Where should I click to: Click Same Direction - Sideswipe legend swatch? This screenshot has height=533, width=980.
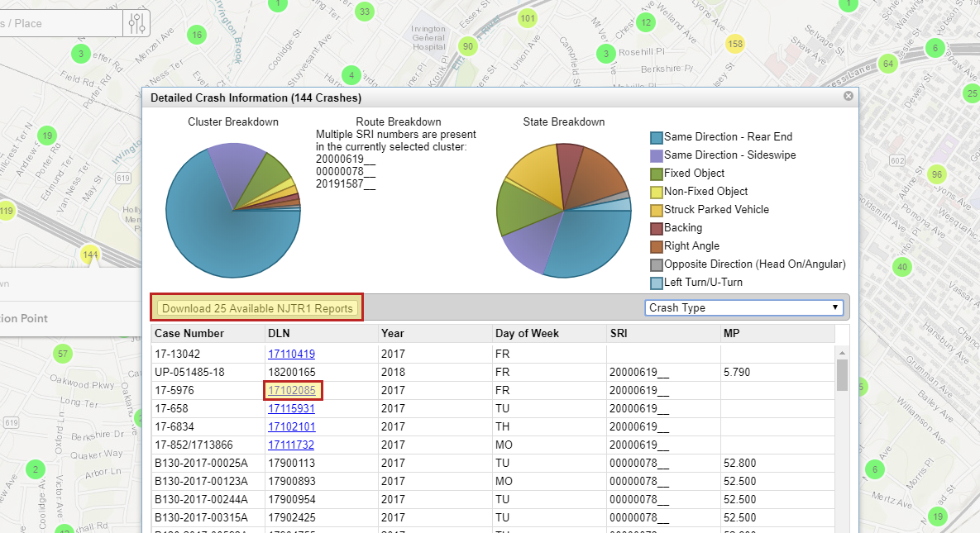[657, 155]
